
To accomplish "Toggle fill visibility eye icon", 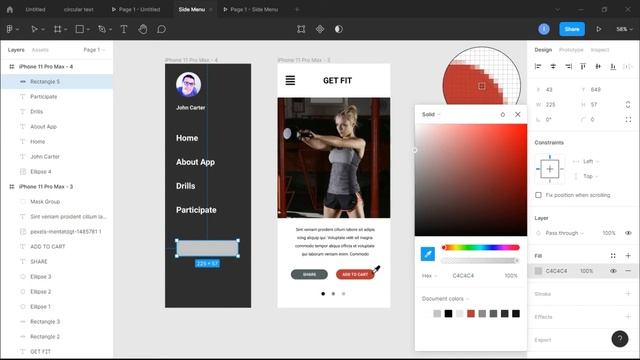I will click(x=613, y=271).
